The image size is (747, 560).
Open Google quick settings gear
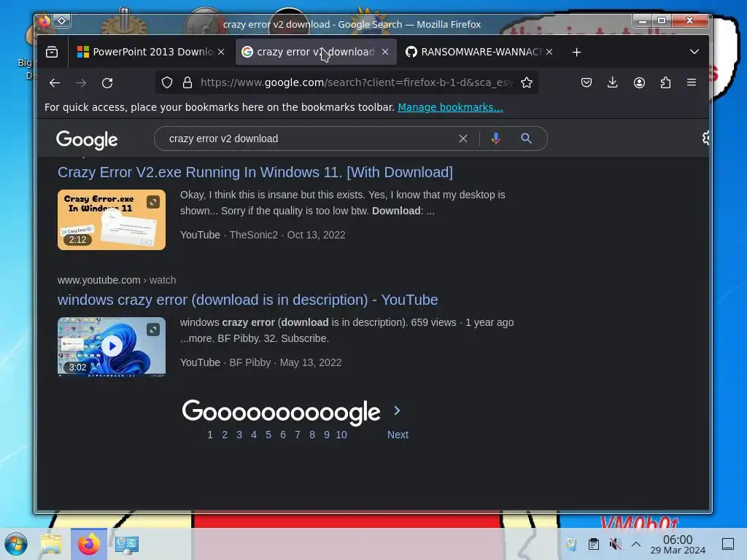click(x=706, y=138)
